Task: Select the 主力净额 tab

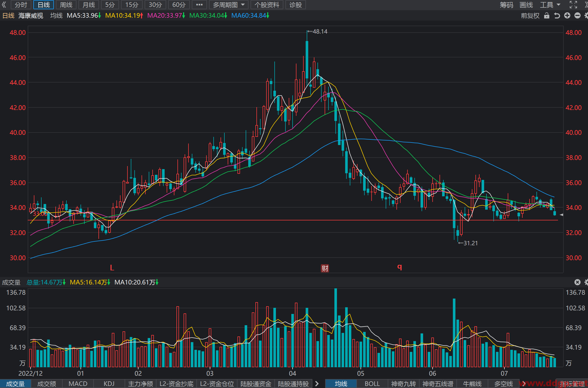Action: 141,384
